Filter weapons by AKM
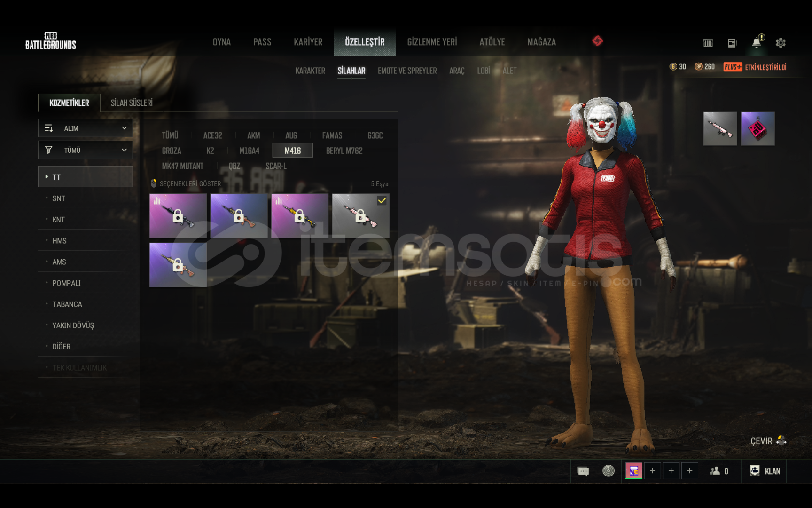The height and width of the screenshot is (508, 812). (x=254, y=135)
